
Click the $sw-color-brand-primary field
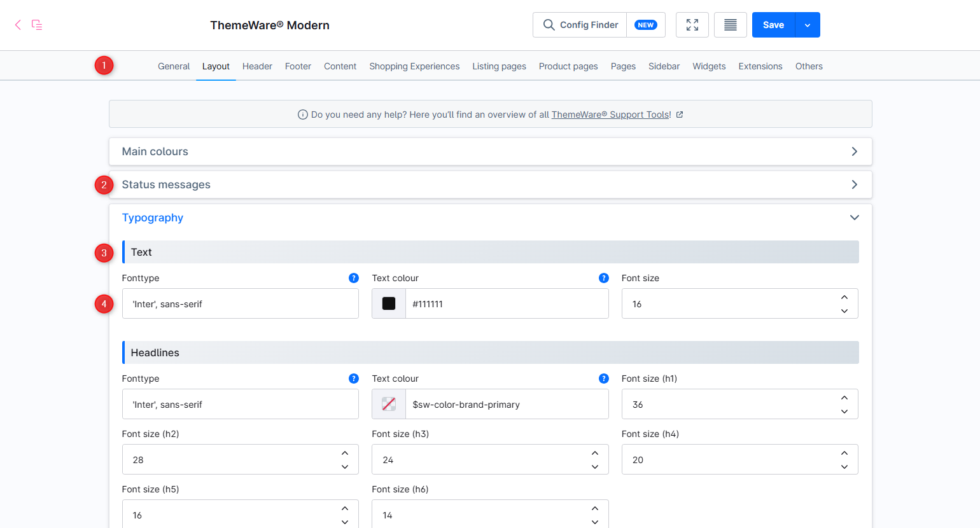coord(507,404)
